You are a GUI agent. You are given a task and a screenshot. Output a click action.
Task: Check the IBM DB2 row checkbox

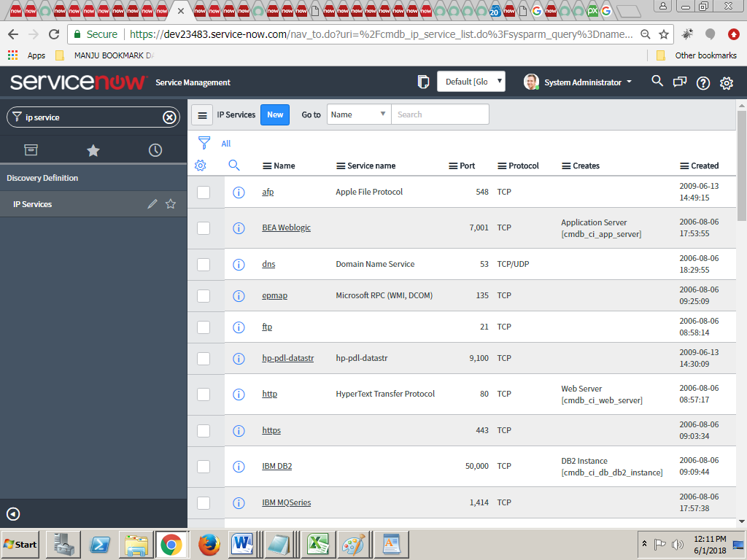coord(204,466)
